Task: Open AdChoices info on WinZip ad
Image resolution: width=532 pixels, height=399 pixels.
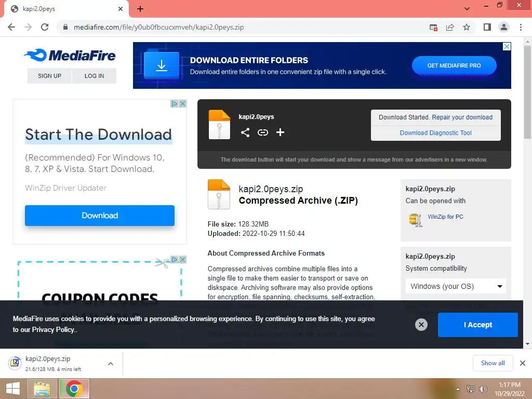Action: pos(175,103)
